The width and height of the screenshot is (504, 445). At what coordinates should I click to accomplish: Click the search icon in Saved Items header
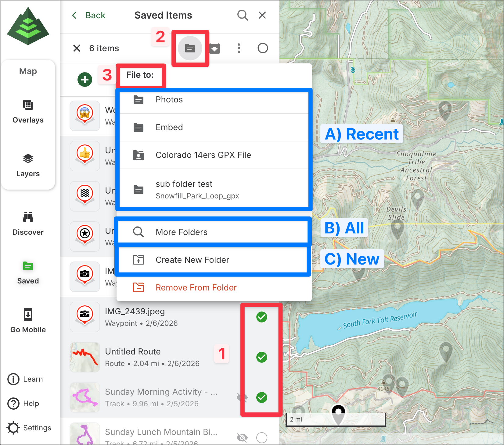pos(243,15)
